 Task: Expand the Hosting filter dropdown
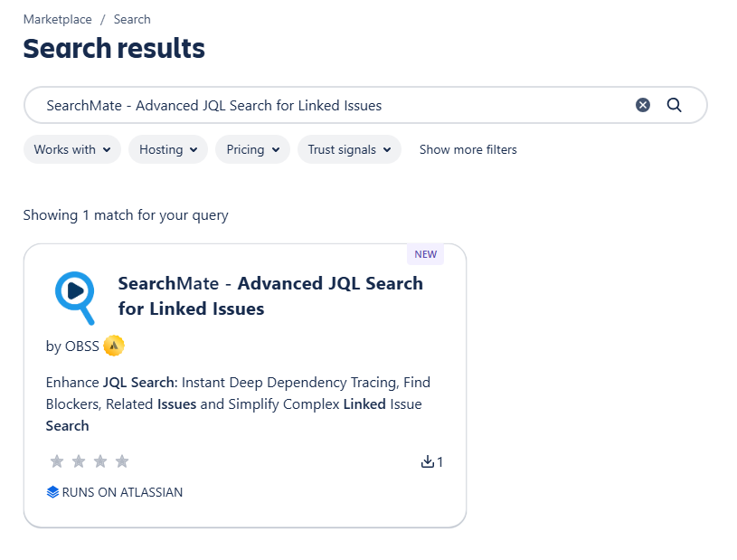(168, 149)
